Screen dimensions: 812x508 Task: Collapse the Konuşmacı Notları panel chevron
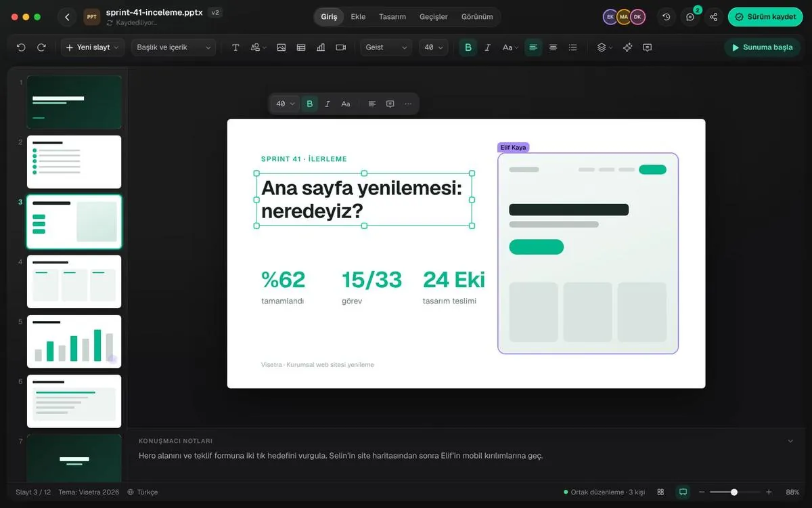tap(790, 441)
